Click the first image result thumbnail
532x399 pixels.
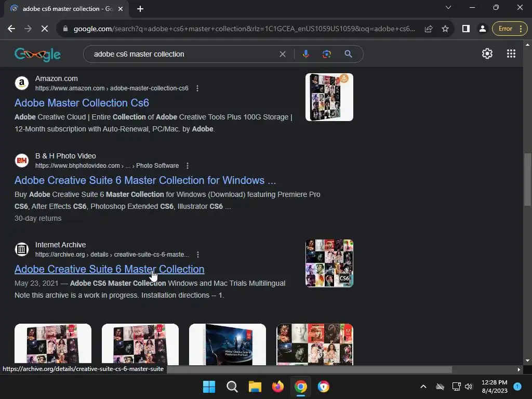53,344
